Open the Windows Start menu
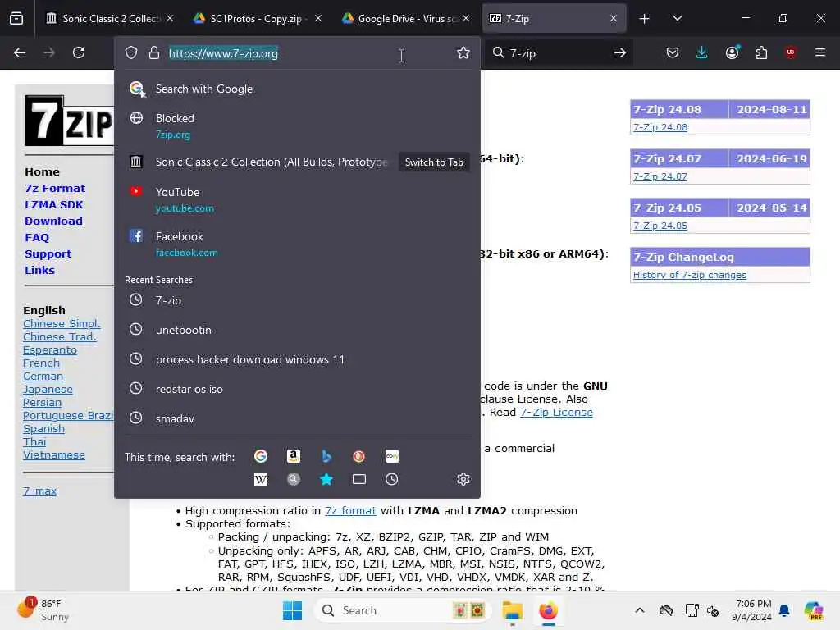Screen dimensions: 840x630 tap(293, 610)
